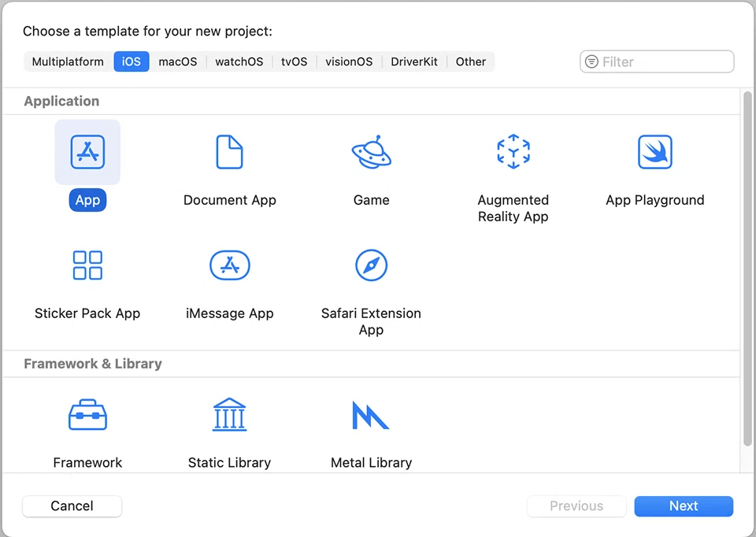Open the visionOS tab
Image resolution: width=756 pixels, height=537 pixels.
349,61
